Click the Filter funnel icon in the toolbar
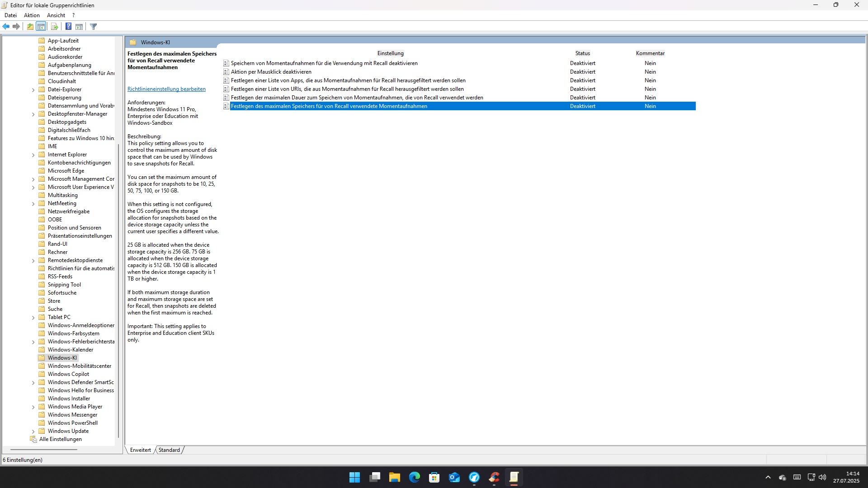Image resolution: width=868 pixels, height=488 pixels. (x=94, y=27)
